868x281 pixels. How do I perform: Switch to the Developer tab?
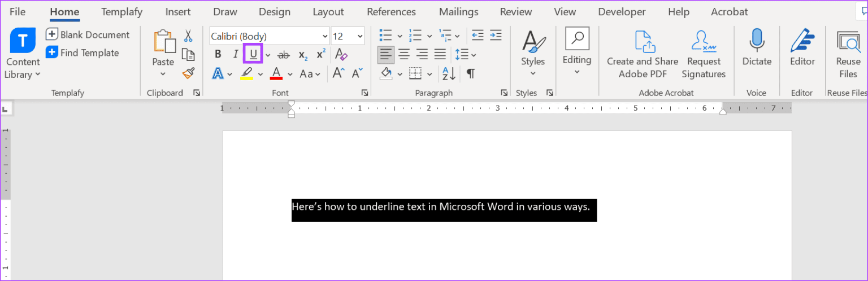[x=622, y=12]
